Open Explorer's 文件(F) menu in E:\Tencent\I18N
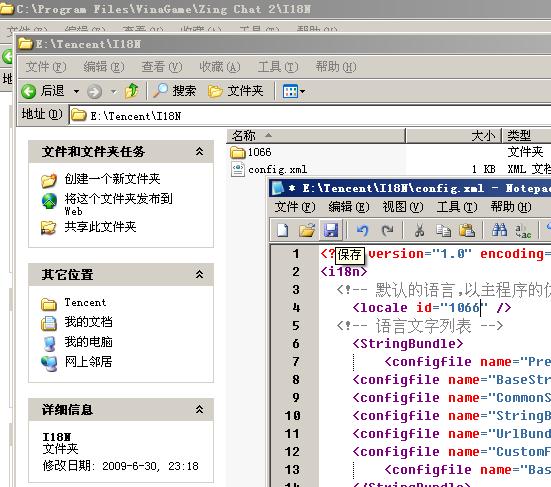This screenshot has width=551, height=487. pyautogui.click(x=46, y=66)
